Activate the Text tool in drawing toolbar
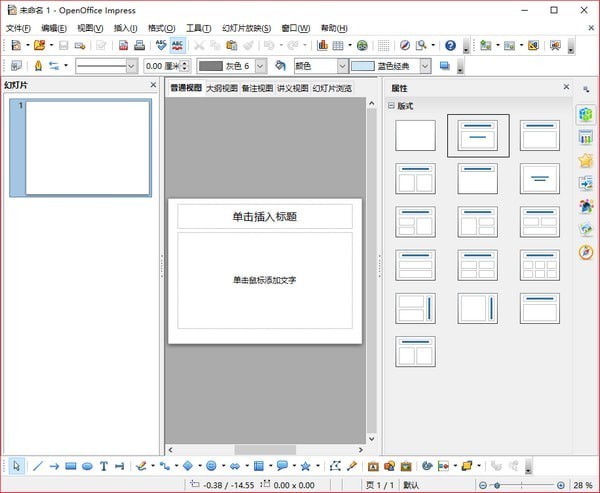The image size is (600, 493). 103,466
